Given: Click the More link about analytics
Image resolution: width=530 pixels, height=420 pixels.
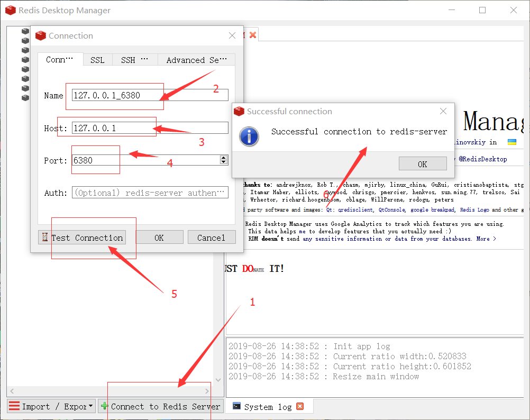Looking at the screenshot, I should pos(486,239).
